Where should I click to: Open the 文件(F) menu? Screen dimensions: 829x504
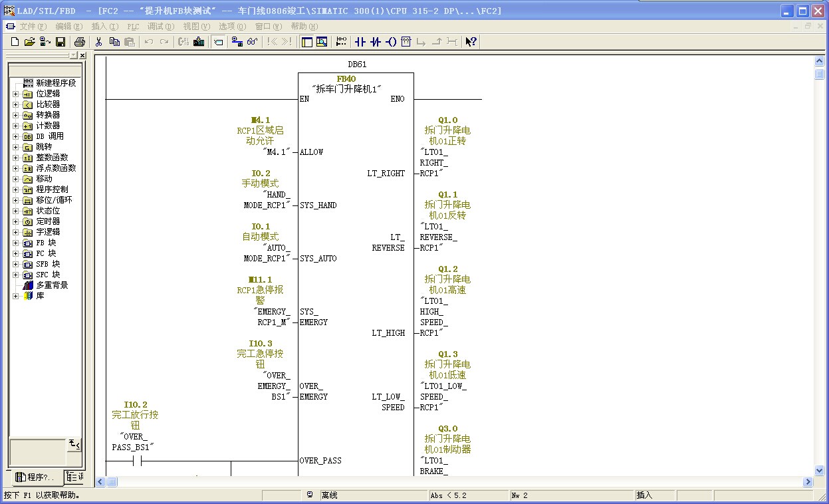coord(33,27)
